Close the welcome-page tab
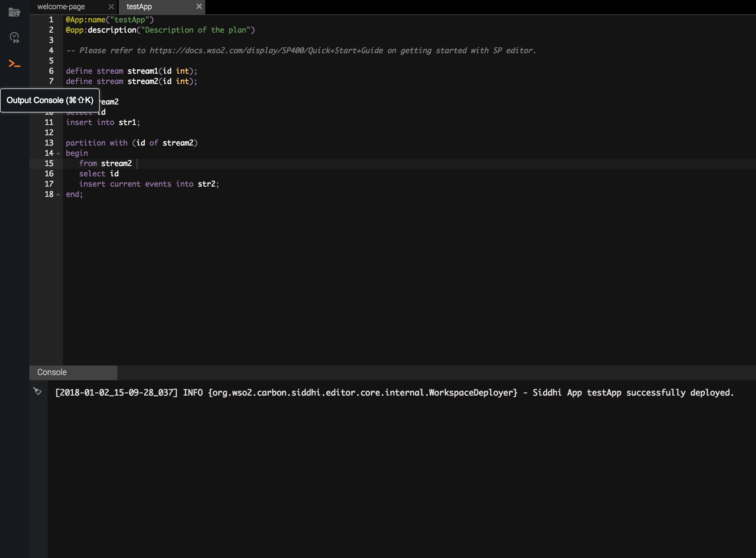 click(x=111, y=7)
